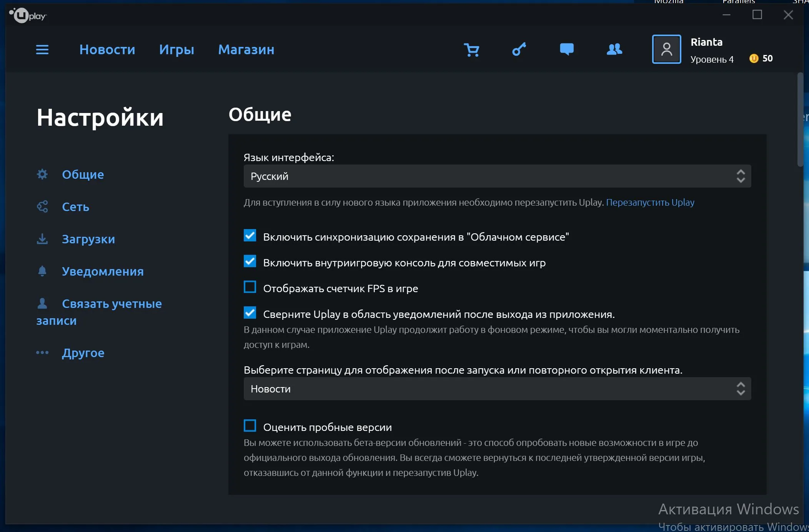Click the person icon beside Связать учетные записи
This screenshot has height=532, width=809.
(42, 303)
